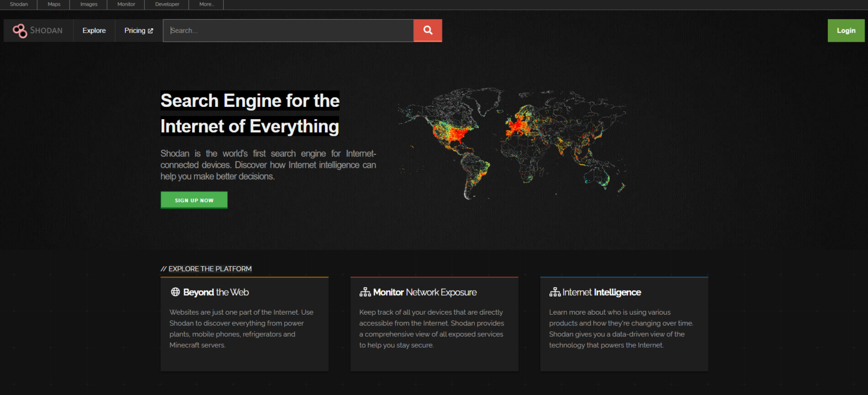The width and height of the screenshot is (868, 395).
Task: Click the SIGN UP NOW button
Action: [x=194, y=200]
